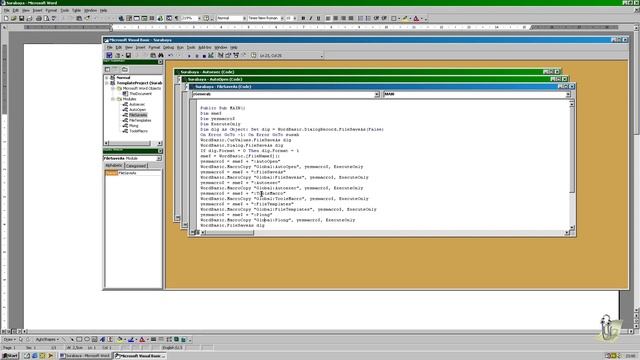Open the Run menu in Visual Basic window
640x360 pixels.
tap(180, 47)
